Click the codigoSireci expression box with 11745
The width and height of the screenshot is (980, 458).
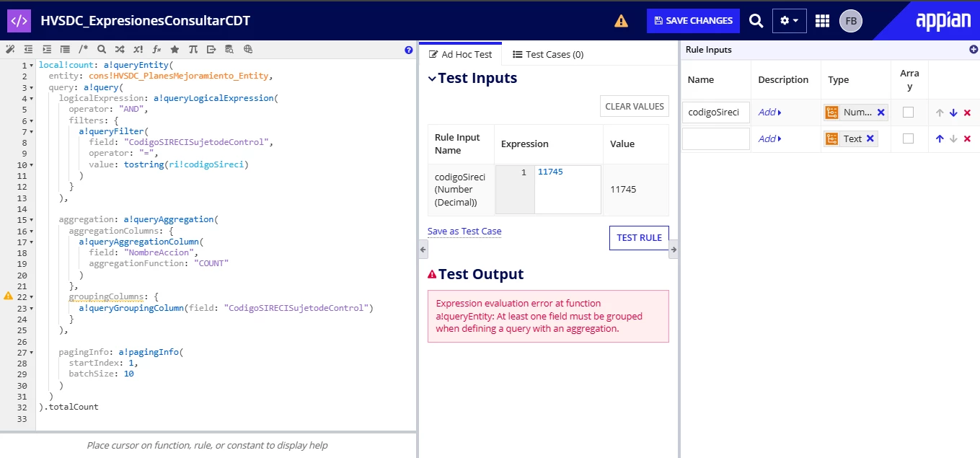[x=568, y=190]
